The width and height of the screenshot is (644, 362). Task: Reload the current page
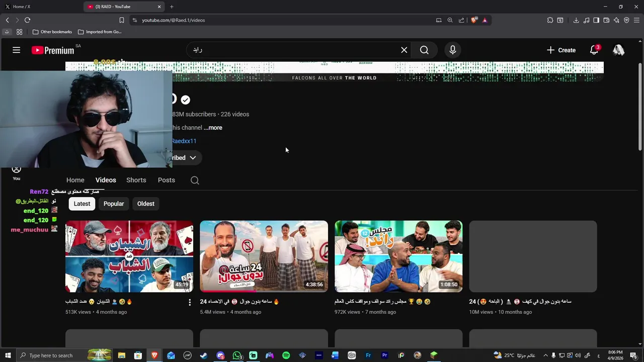[27, 20]
